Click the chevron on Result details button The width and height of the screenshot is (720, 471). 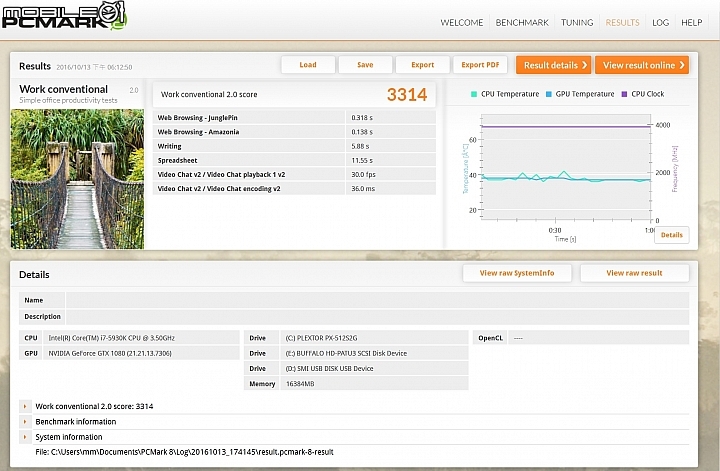[585, 65]
